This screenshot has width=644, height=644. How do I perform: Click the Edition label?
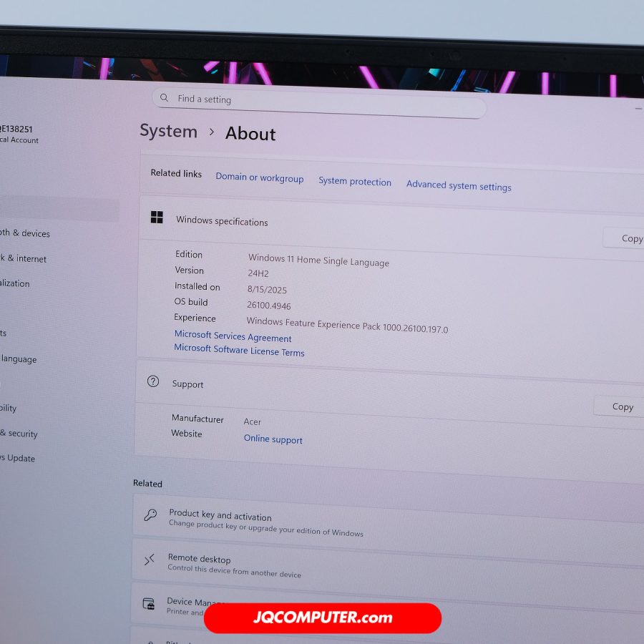[x=189, y=254]
